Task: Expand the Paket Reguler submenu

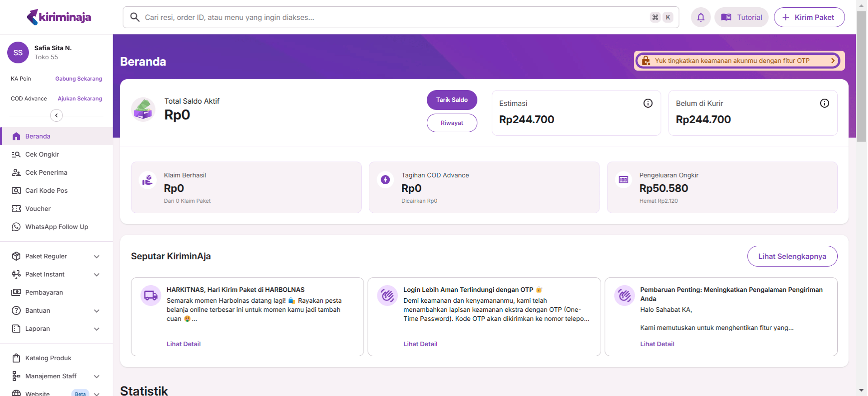Action: point(96,257)
